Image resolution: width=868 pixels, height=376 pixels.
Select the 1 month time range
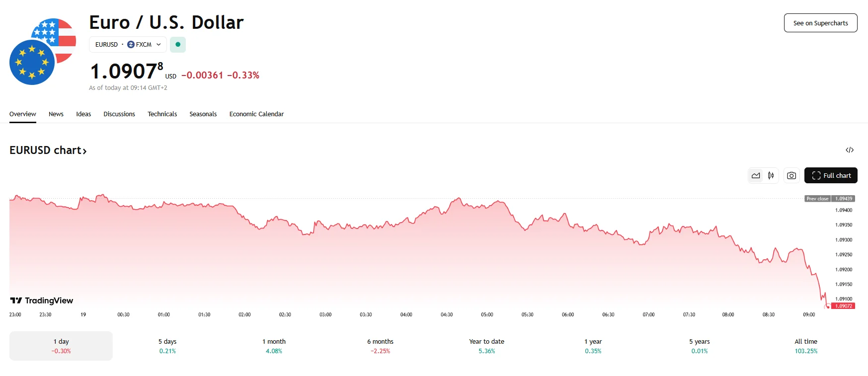pos(274,346)
